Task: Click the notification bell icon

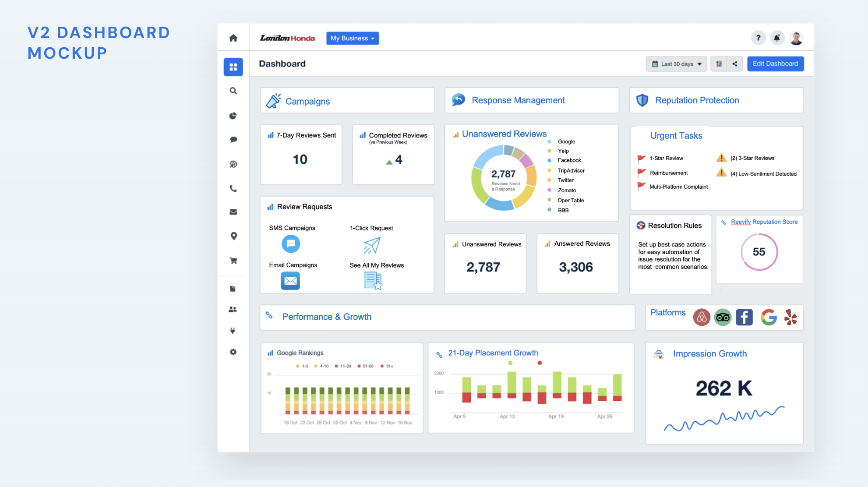Action: (x=777, y=38)
